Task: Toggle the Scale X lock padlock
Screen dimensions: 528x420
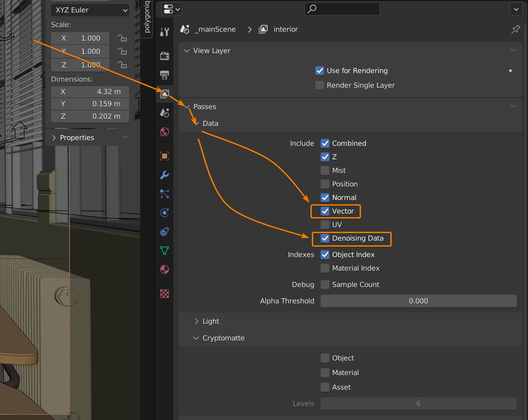Action: (x=122, y=38)
